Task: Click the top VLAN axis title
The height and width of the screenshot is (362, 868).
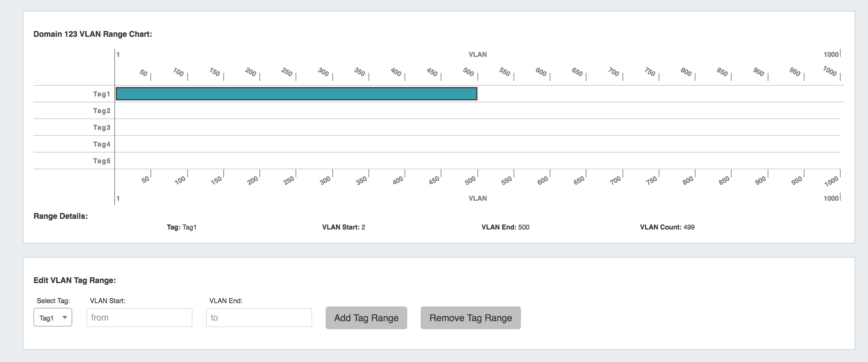Action: point(477,55)
